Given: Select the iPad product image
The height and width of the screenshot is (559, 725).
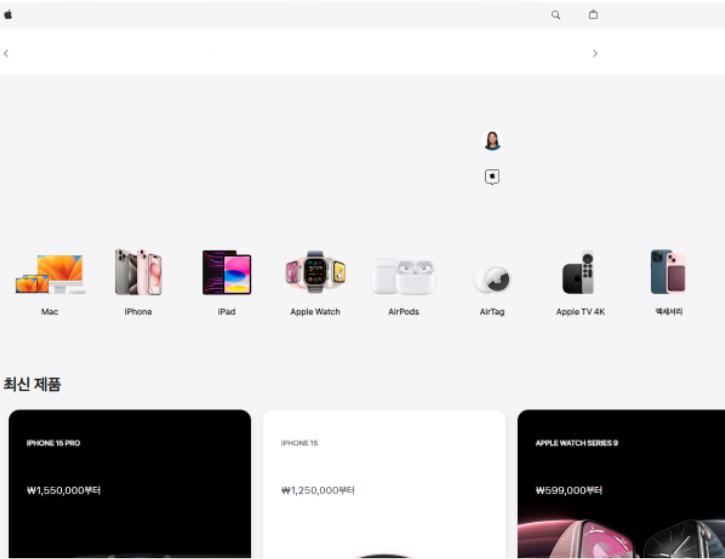Looking at the screenshot, I should 227,272.
